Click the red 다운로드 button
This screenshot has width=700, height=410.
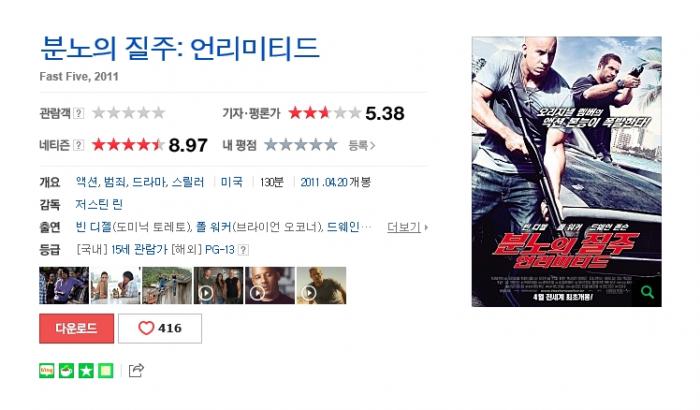pos(76,328)
